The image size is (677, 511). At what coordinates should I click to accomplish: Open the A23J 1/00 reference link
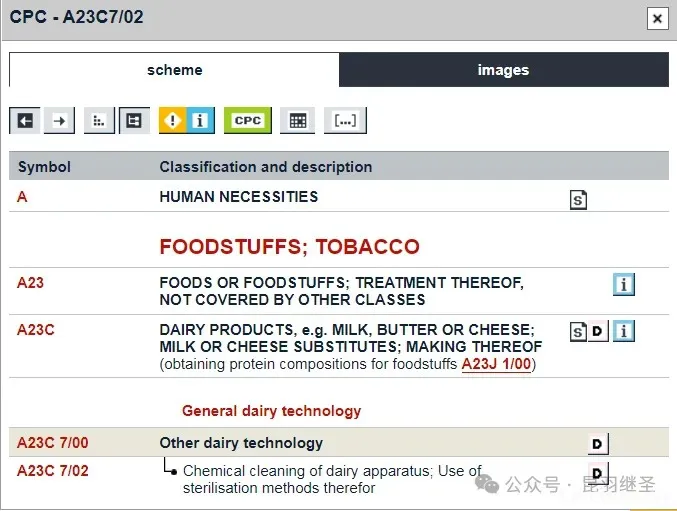coord(496,364)
